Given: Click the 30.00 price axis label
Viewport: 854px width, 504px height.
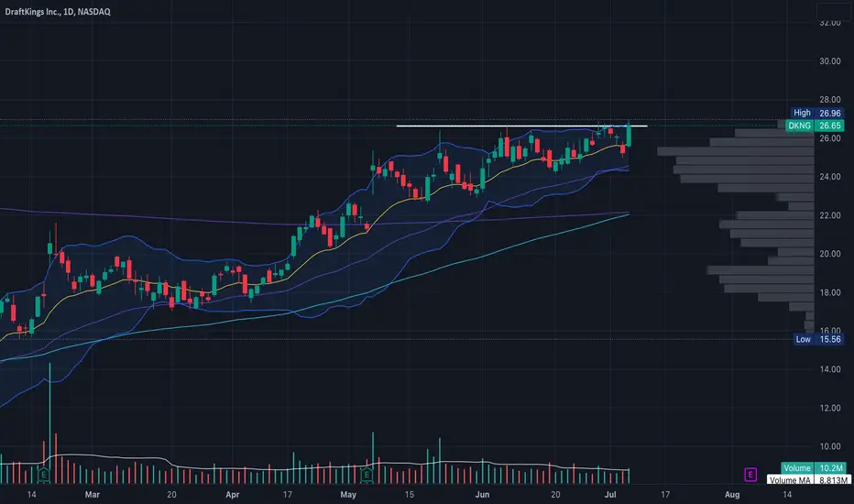Looking at the screenshot, I should pyautogui.click(x=830, y=61).
